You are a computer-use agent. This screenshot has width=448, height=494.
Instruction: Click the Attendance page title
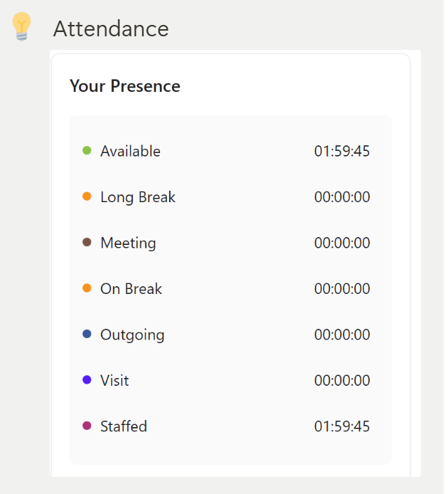coord(112,29)
